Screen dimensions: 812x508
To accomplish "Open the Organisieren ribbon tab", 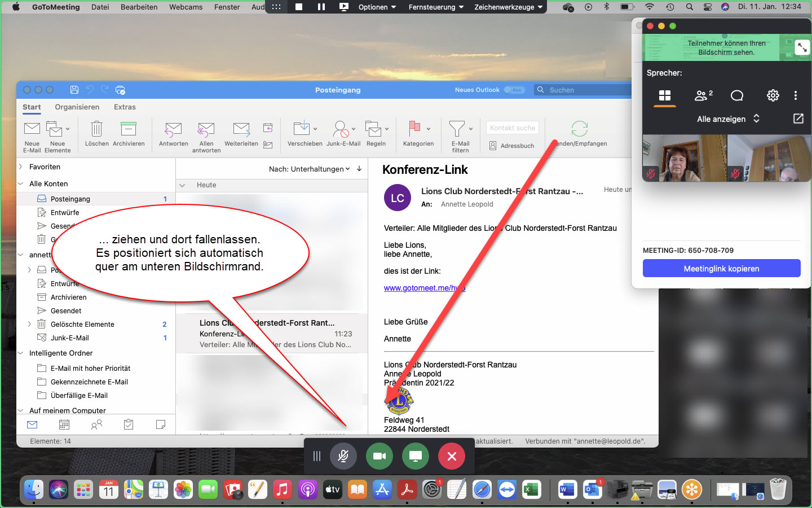I will [x=77, y=107].
